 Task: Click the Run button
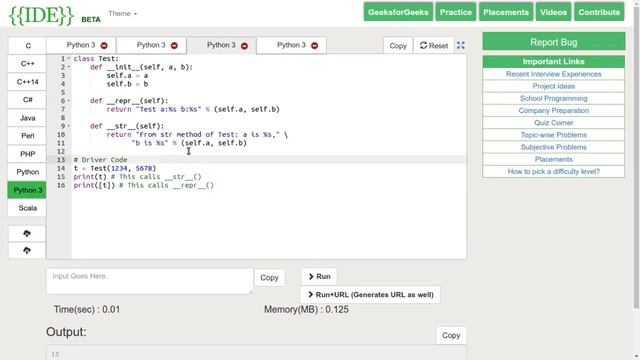click(319, 276)
